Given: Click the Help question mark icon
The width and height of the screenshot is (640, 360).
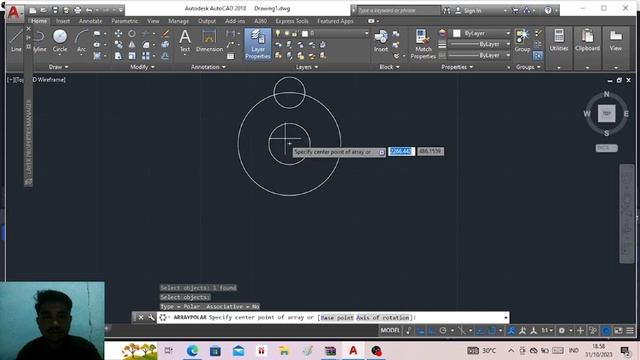Looking at the screenshot, I should coord(548,10).
